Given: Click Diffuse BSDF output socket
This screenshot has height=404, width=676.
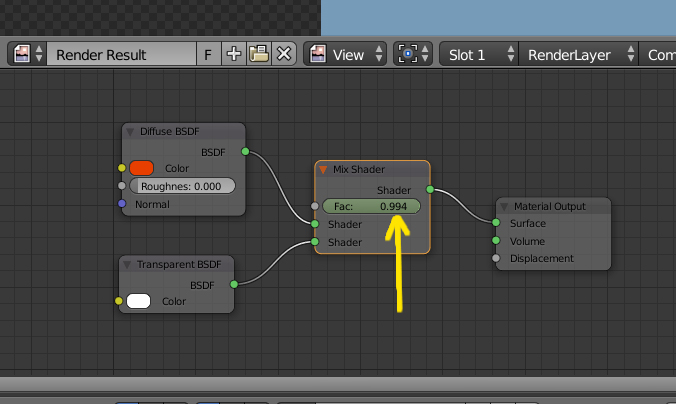Looking at the screenshot, I should [245, 151].
